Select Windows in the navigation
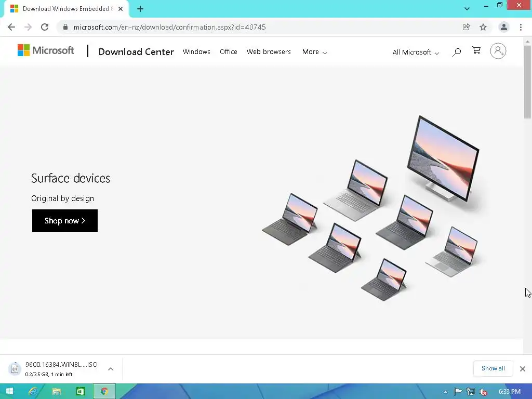Screen dimensions: 532x399 point(196,51)
